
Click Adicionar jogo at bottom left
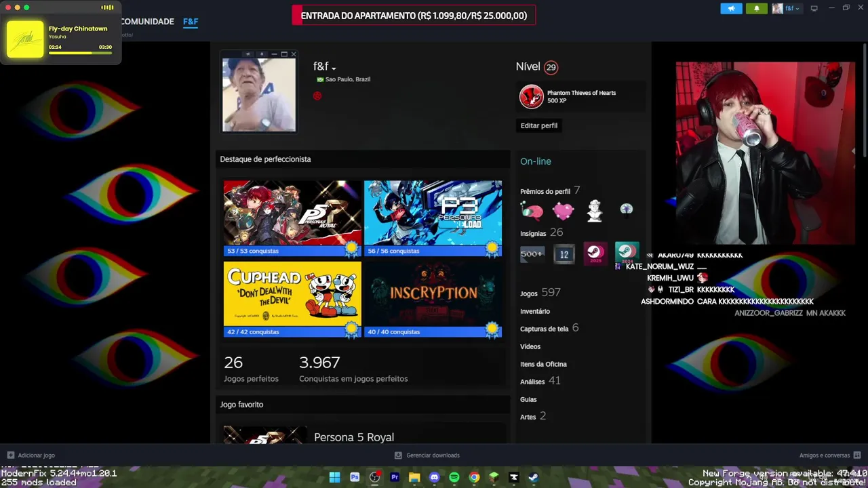[31, 455]
